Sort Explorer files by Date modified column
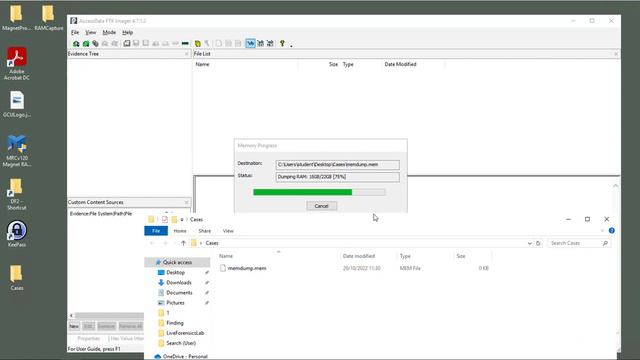This screenshot has height=360, width=640. coord(359,256)
